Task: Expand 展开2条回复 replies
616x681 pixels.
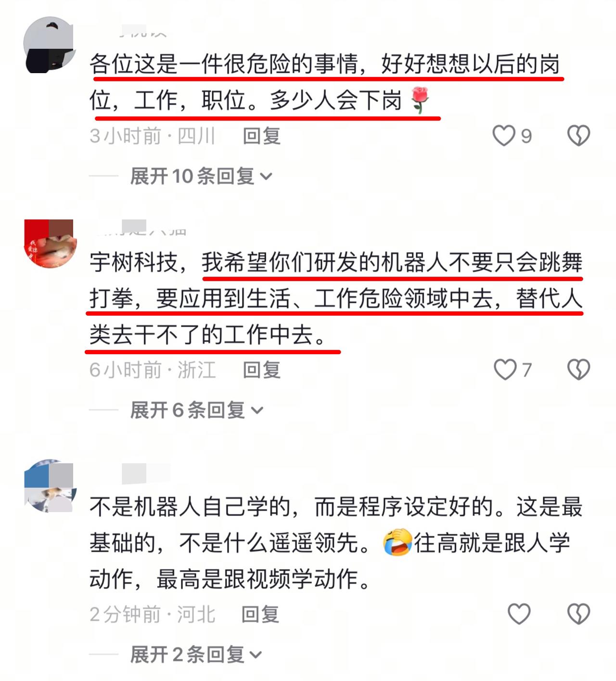Action: (x=196, y=655)
